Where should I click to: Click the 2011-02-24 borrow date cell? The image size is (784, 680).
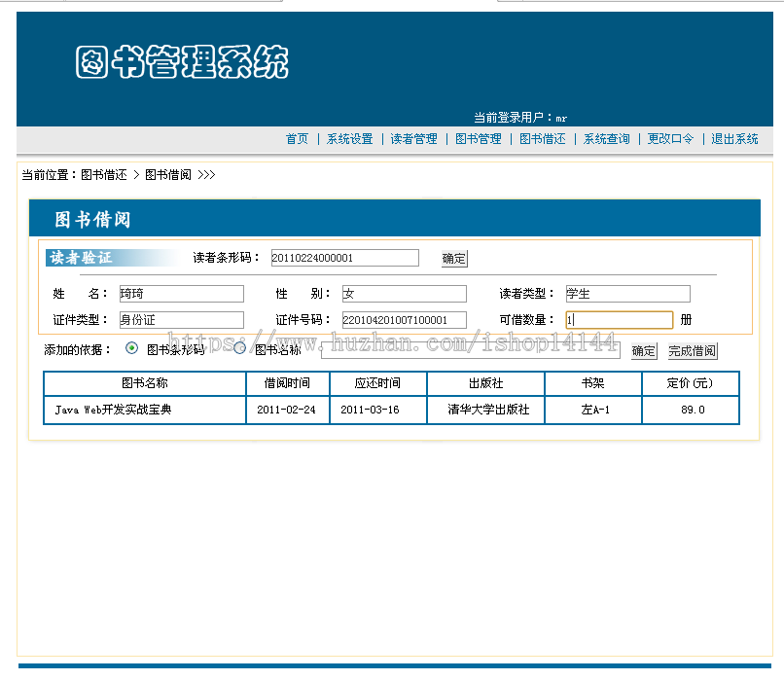288,410
